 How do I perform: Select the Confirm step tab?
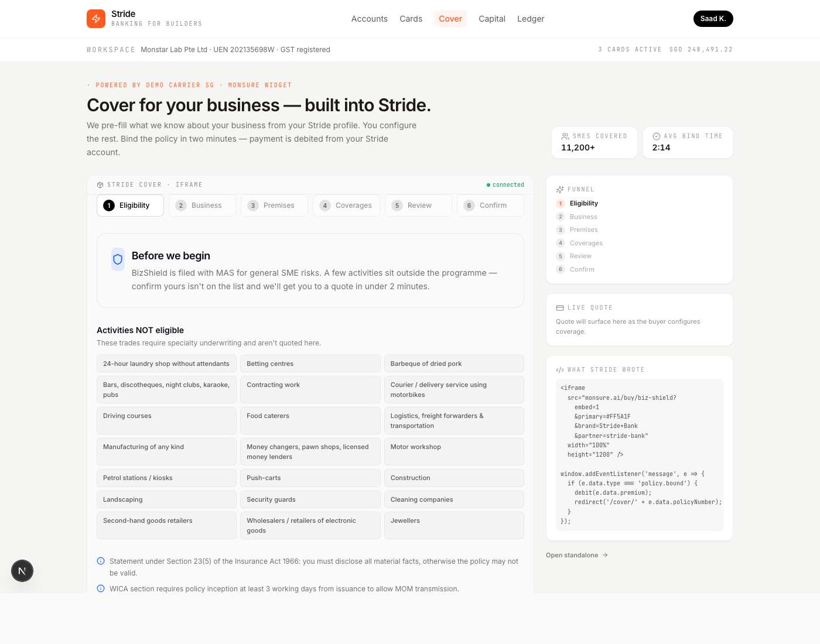tap(490, 205)
